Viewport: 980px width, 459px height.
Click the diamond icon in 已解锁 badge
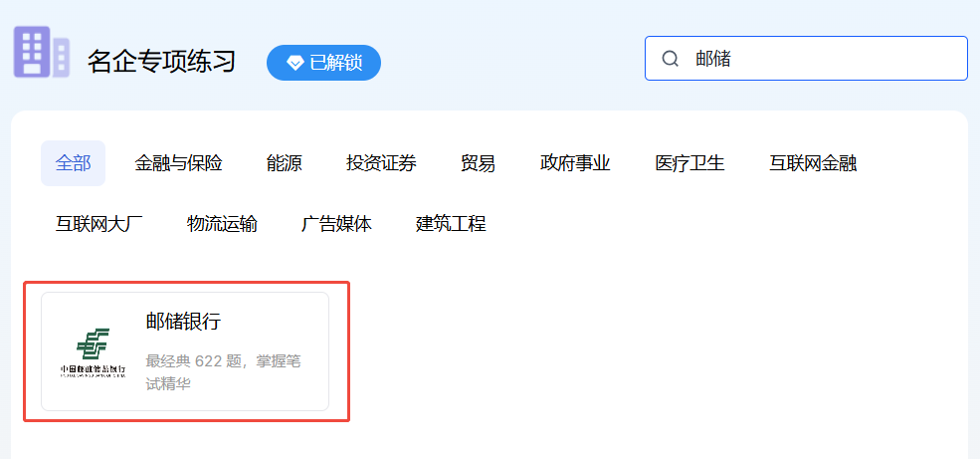(295, 63)
